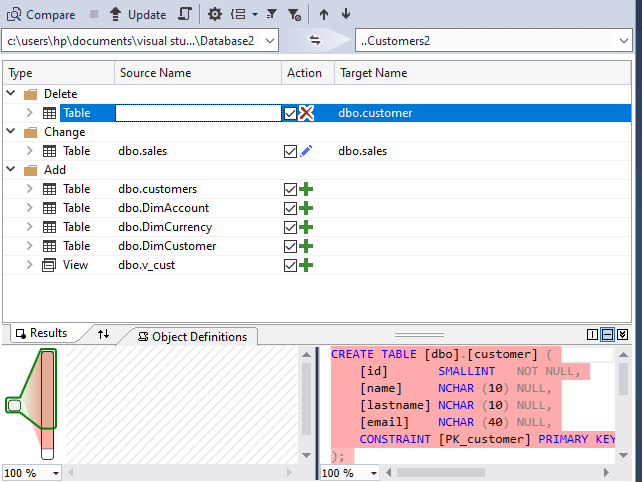The image size is (642, 482).
Task: Go to next difference down arrow
Action: coord(346,14)
